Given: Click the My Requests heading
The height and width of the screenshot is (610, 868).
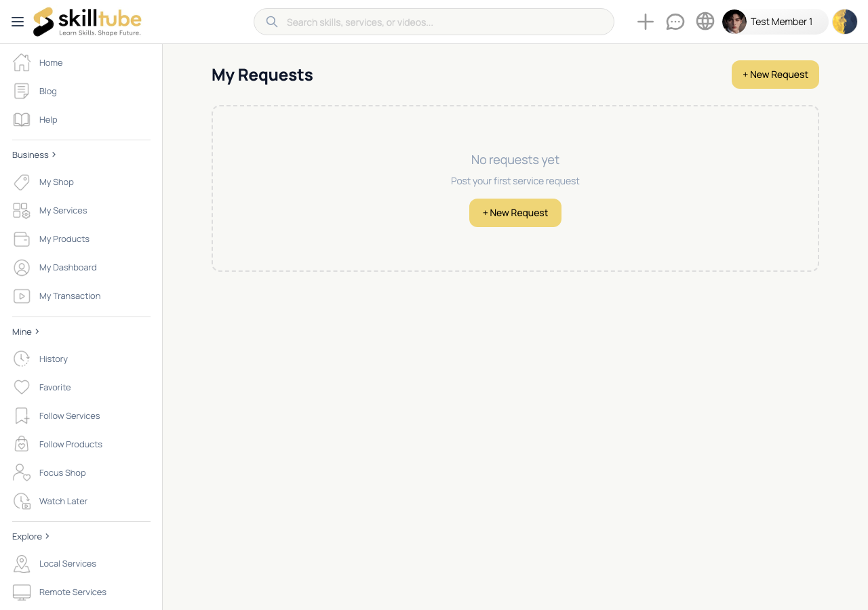Looking at the screenshot, I should tap(262, 75).
